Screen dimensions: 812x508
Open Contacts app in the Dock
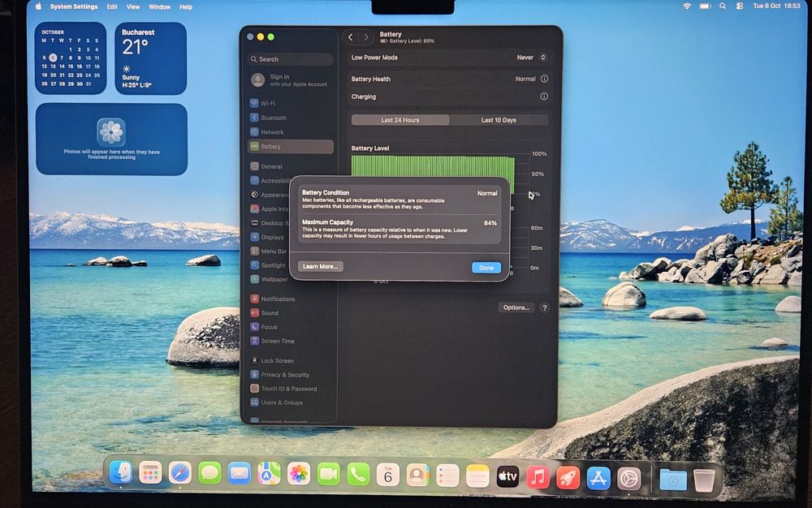417,476
